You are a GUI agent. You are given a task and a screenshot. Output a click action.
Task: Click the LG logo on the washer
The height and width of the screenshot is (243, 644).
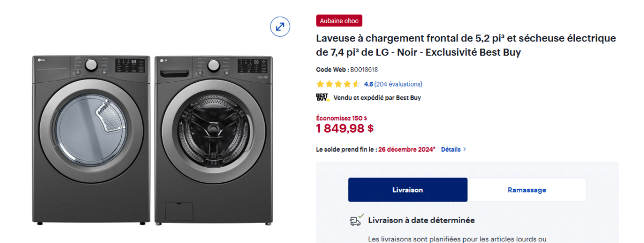(x=162, y=59)
